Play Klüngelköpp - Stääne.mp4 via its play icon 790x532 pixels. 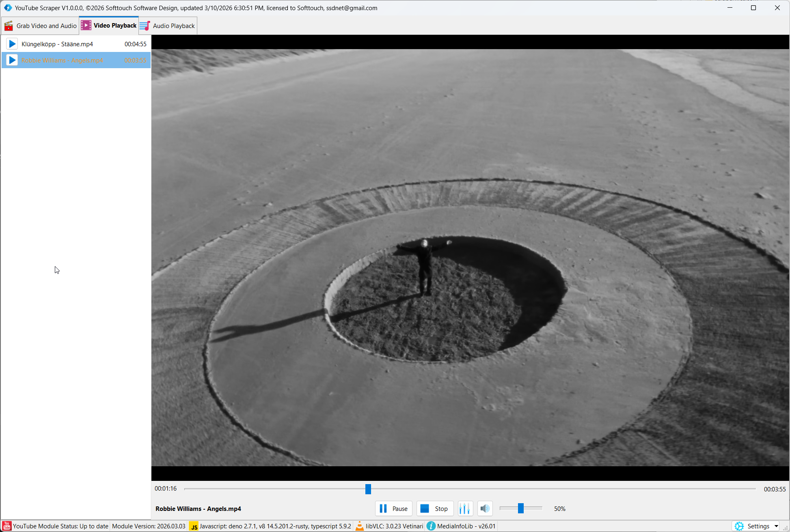(x=12, y=44)
